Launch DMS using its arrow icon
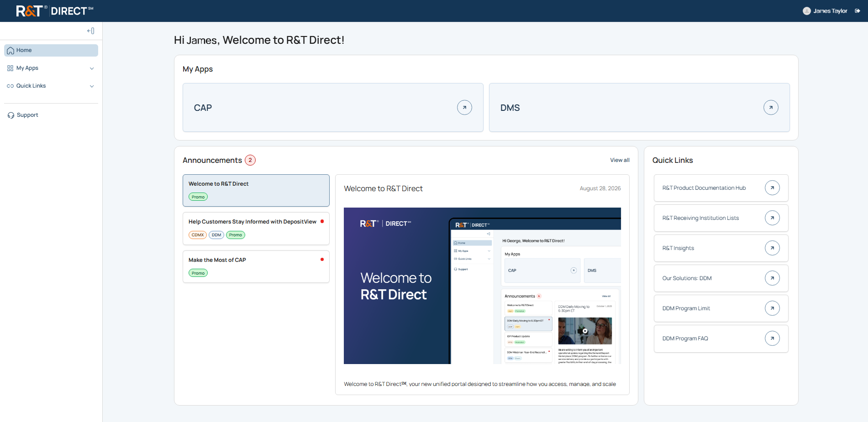 pyautogui.click(x=771, y=108)
